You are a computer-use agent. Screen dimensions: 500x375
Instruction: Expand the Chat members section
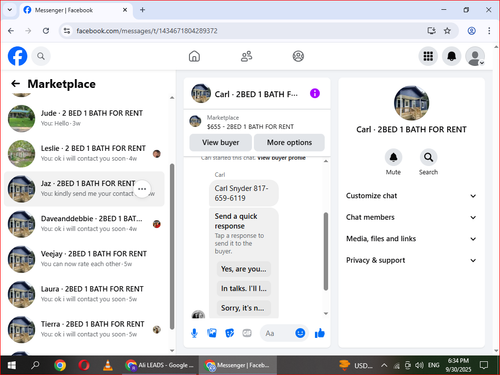pyautogui.click(x=411, y=217)
